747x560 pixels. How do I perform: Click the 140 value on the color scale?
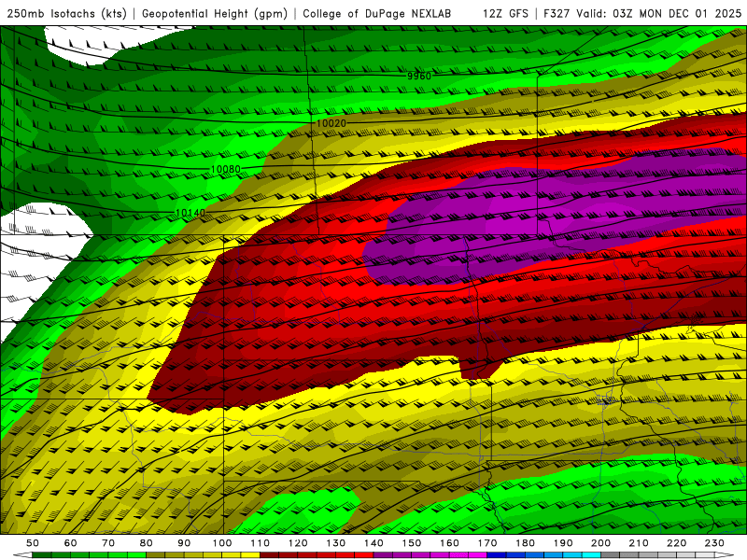pyautogui.click(x=374, y=543)
